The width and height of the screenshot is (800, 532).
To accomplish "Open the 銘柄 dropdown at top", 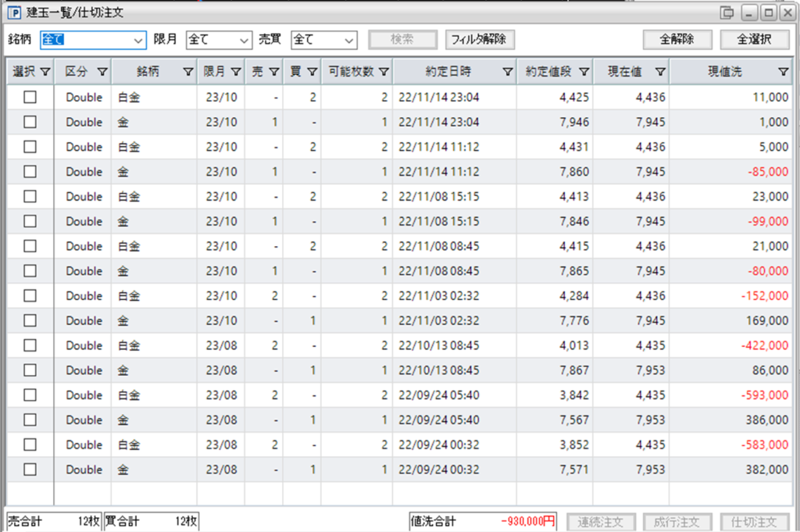I will (x=94, y=40).
